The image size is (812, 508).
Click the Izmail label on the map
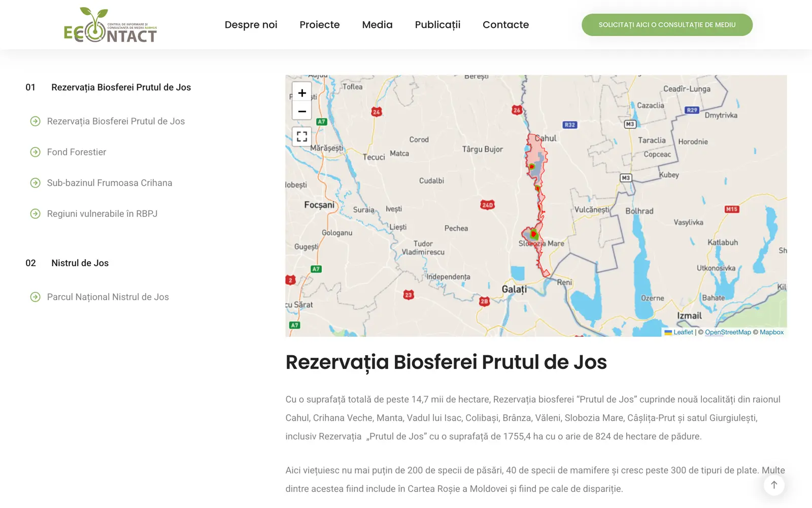click(689, 315)
